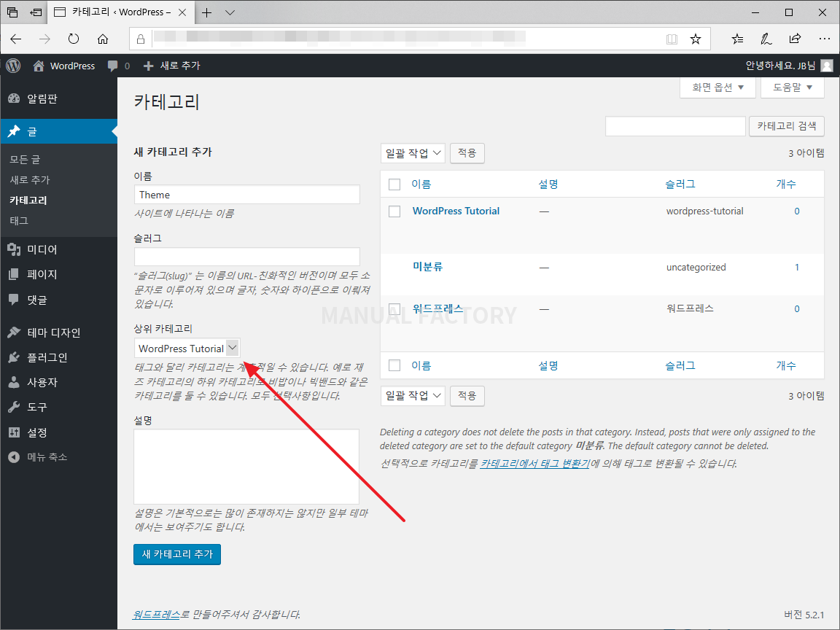Viewport: 840px width, 630px height.
Task: Open the comments bubble icon in admin bar
Action: point(112,66)
